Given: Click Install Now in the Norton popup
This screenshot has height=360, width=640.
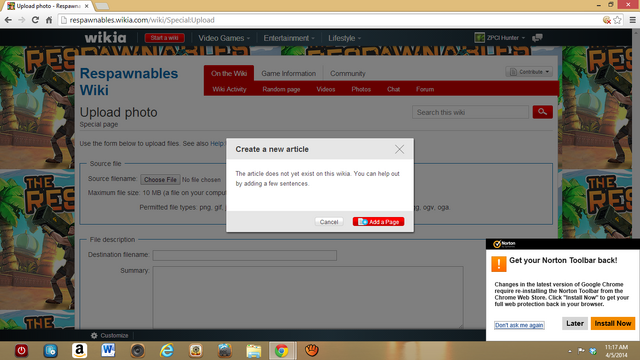Looking at the screenshot, I should [613, 323].
